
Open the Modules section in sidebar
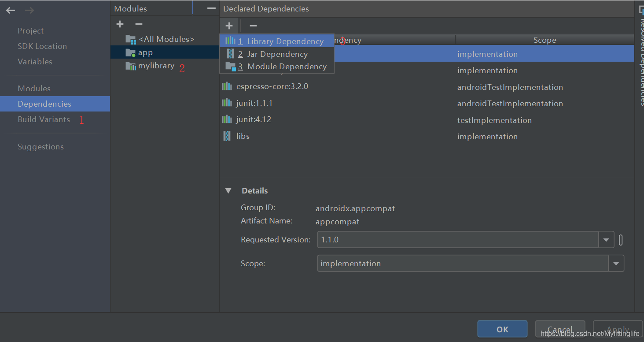pos(34,89)
